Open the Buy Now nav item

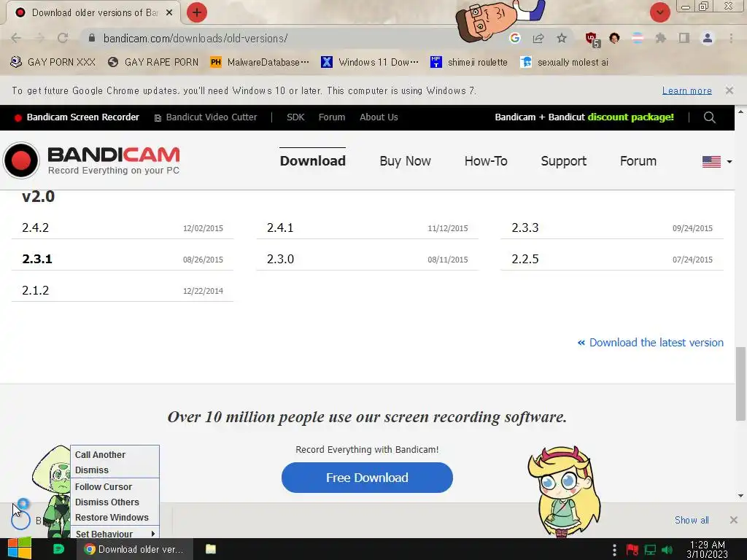pos(405,161)
